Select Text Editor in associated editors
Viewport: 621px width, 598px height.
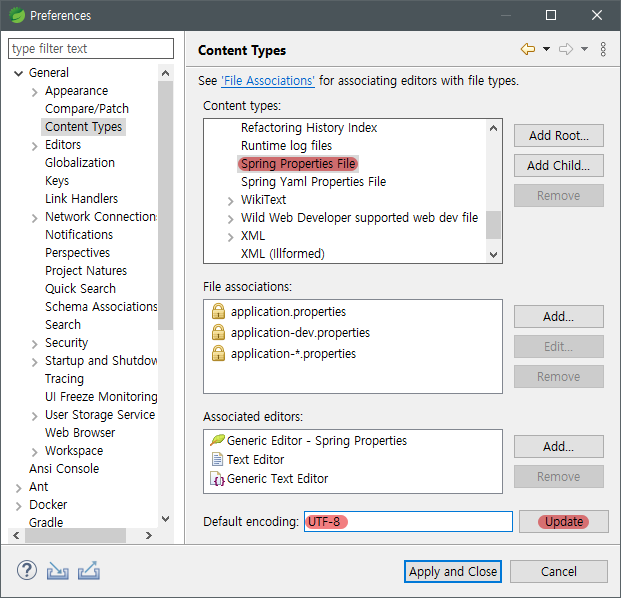[255, 459]
